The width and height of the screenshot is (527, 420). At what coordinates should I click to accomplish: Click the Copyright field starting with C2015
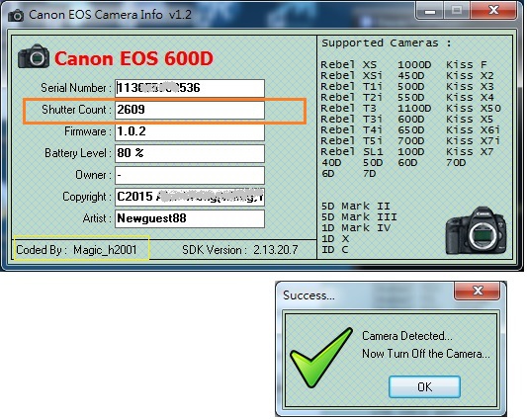click(x=190, y=197)
